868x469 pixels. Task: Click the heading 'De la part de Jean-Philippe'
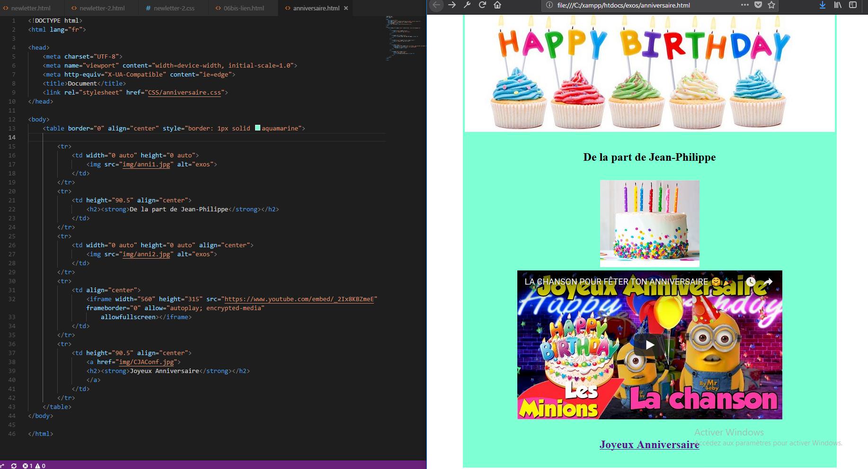pyautogui.click(x=649, y=157)
